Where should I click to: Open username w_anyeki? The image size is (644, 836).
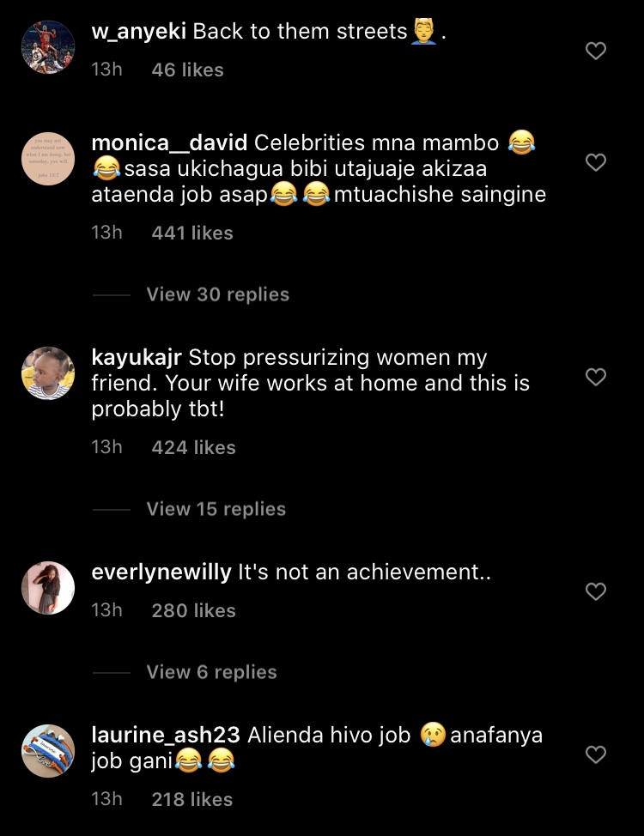point(139,32)
